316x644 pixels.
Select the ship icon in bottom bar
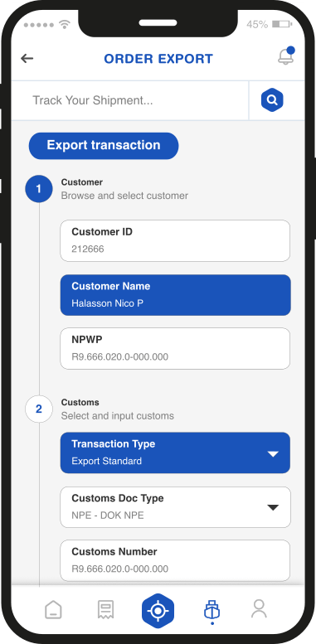[212, 610]
